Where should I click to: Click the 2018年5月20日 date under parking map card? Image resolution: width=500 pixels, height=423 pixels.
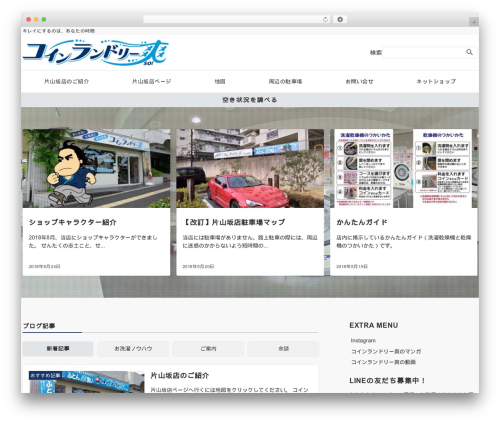[x=198, y=266]
